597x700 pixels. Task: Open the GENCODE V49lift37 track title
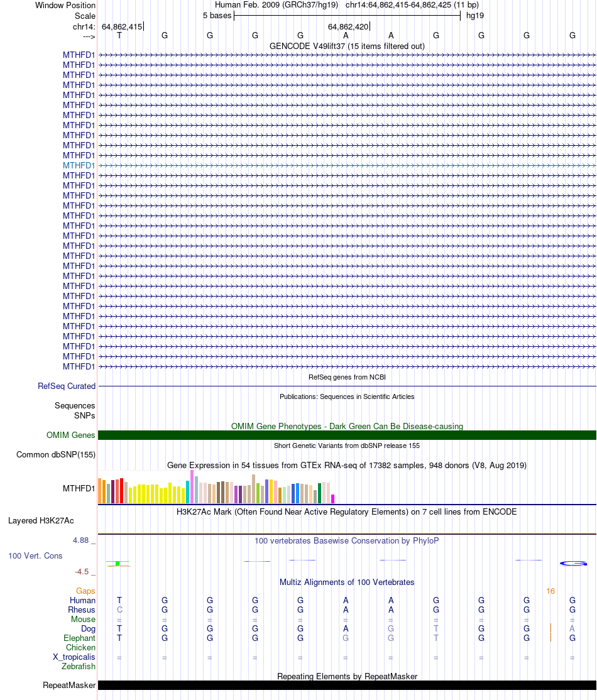click(x=347, y=46)
